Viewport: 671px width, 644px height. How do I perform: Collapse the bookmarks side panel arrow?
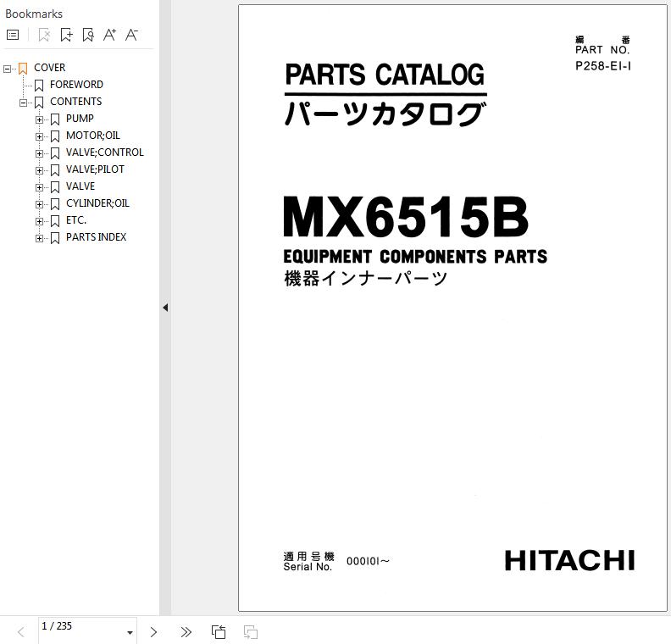click(165, 308)
